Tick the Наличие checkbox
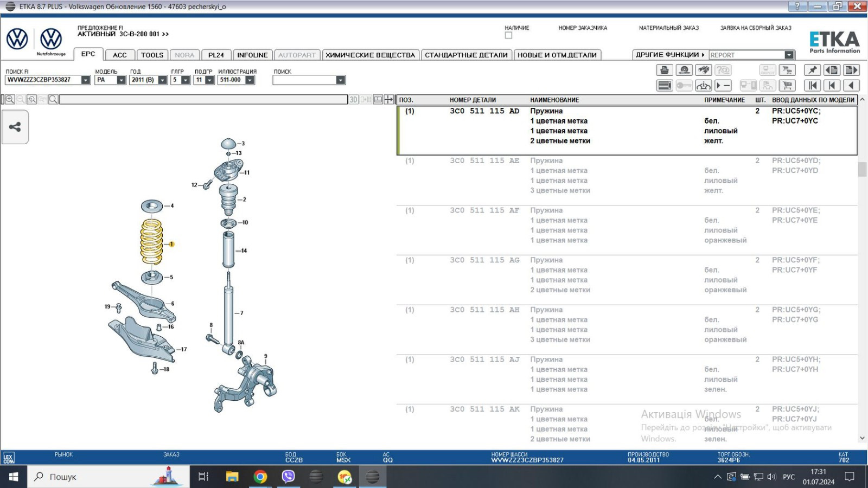 point(508,36)
